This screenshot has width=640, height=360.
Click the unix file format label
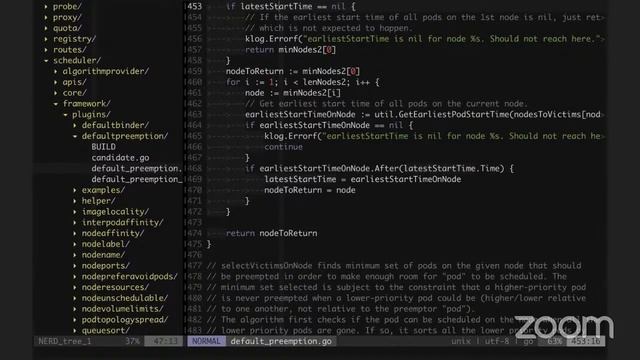coord(461,341)
